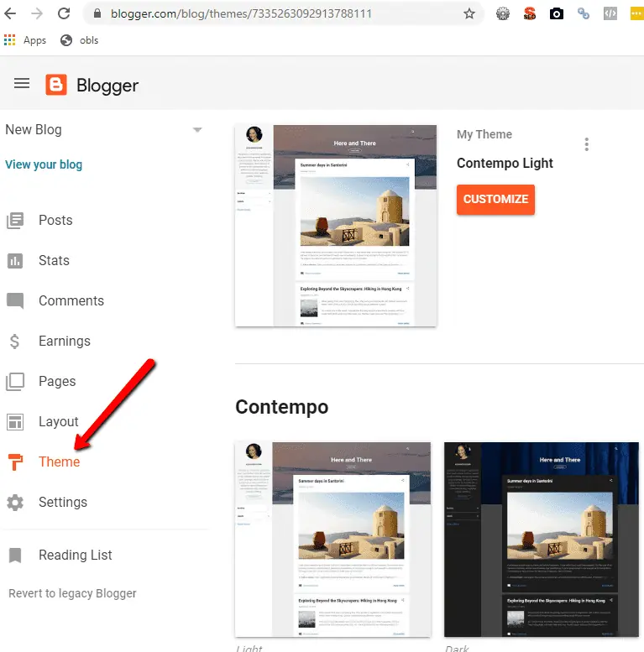Click the New Blog title text
The height and width of the screenshot is (652, 644).
point(34,130)
